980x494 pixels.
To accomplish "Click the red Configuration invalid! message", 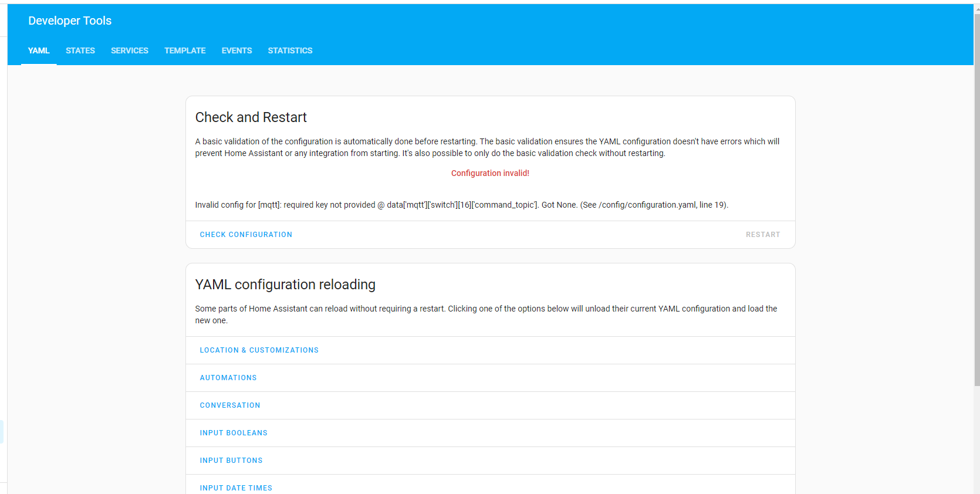I will [490, 173].
